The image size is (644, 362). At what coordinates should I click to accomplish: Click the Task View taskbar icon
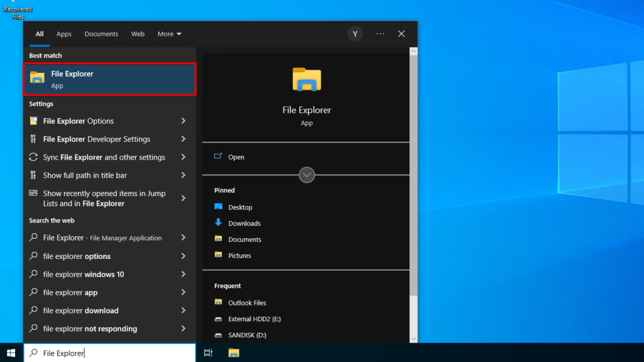pos(208,353)
